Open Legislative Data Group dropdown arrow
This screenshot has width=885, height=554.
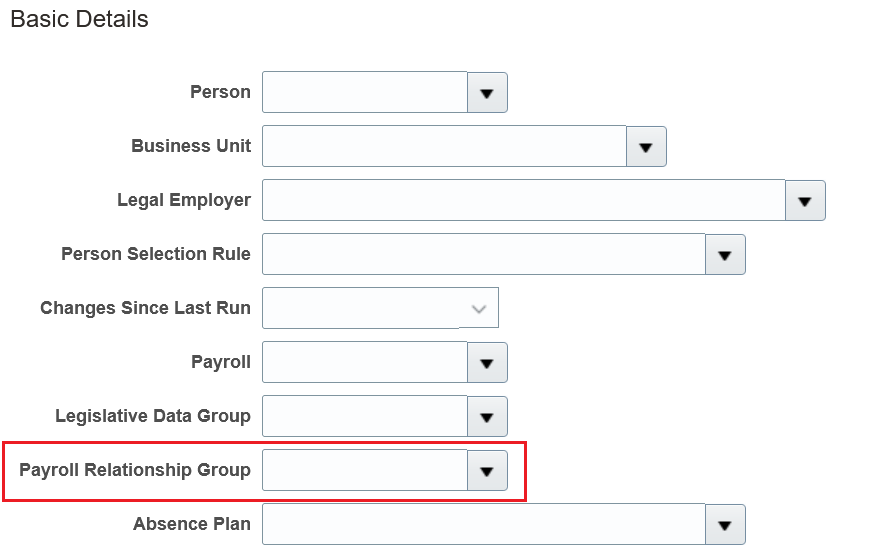(487, 416)
